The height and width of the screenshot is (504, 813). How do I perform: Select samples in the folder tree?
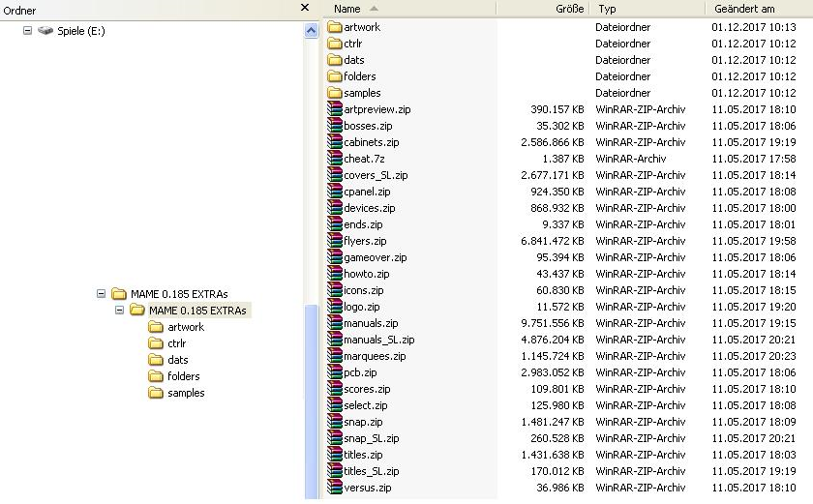pos(186,393)
